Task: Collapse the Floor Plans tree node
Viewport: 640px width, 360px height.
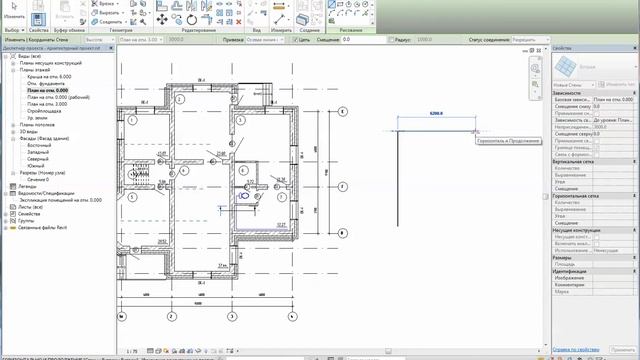Action: (x=13, y=70)
